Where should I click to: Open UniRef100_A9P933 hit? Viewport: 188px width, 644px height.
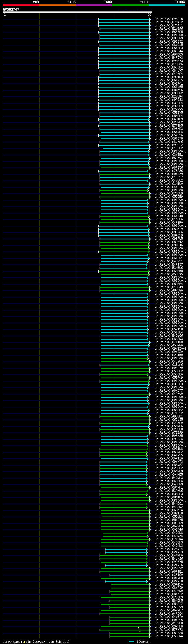[x=169, y=100]
